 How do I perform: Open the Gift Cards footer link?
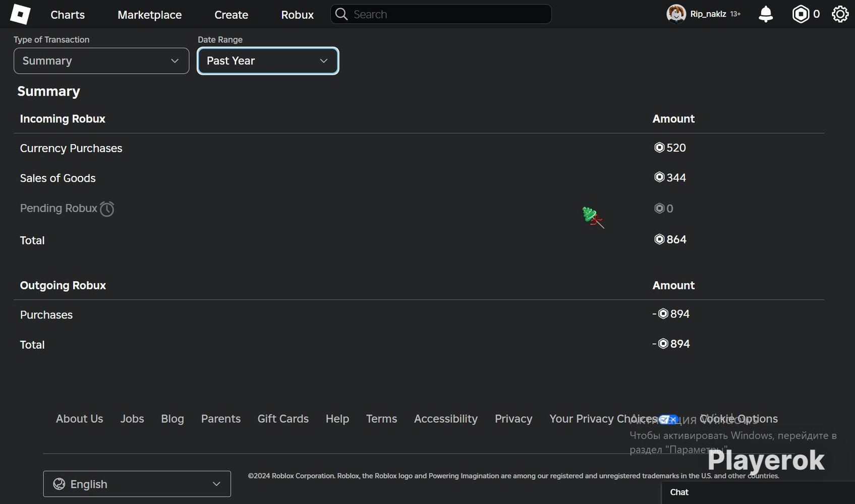click(283, 419)
